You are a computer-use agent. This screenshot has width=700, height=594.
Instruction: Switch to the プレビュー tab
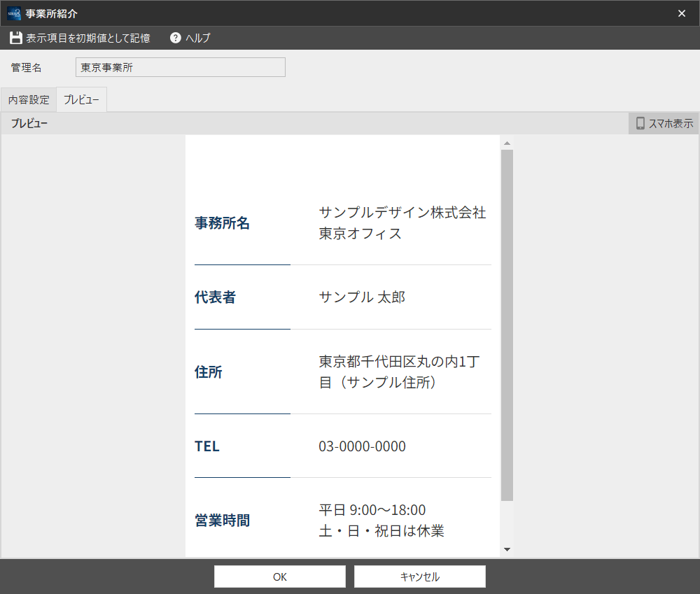(81, 99)
